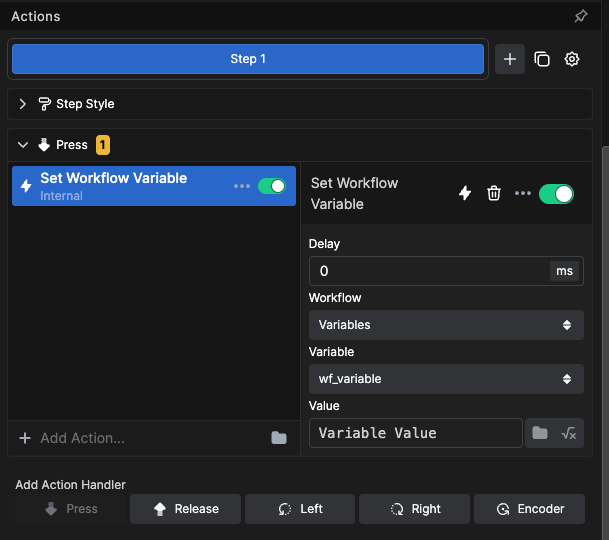Select the Step 1 tab
This screenshot has height=540, width=609.
pos(248,59)
